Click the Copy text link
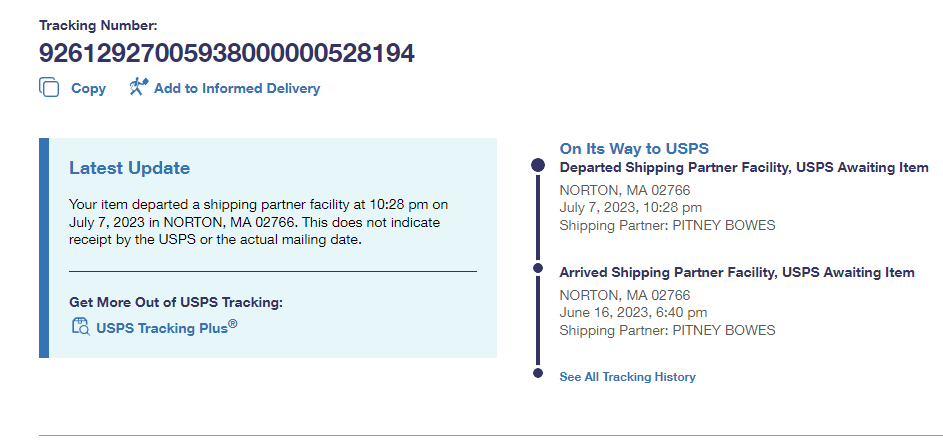Screen dimensions: 943x440 click(88, 88)
